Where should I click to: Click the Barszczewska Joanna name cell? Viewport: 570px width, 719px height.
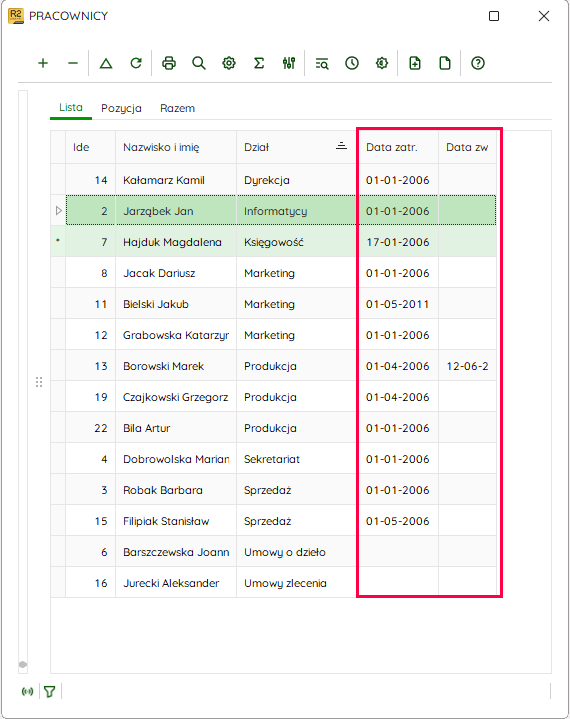click(x=176, y=552)
